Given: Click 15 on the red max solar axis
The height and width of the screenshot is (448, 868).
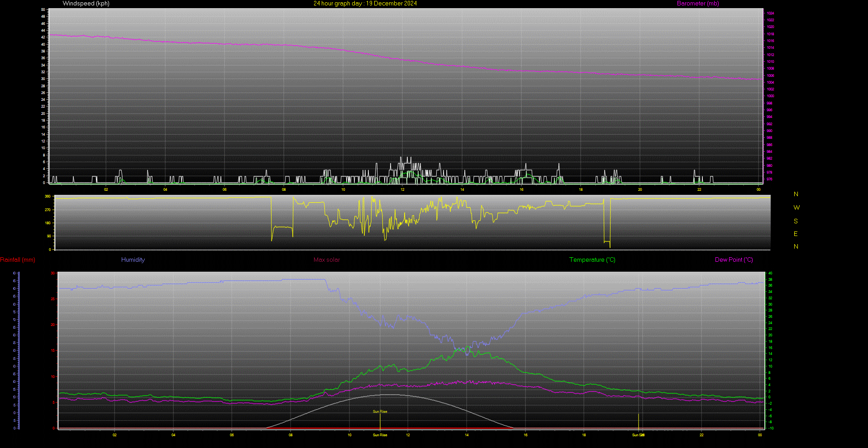Looking at the screenshot, I should coord(53,350).
